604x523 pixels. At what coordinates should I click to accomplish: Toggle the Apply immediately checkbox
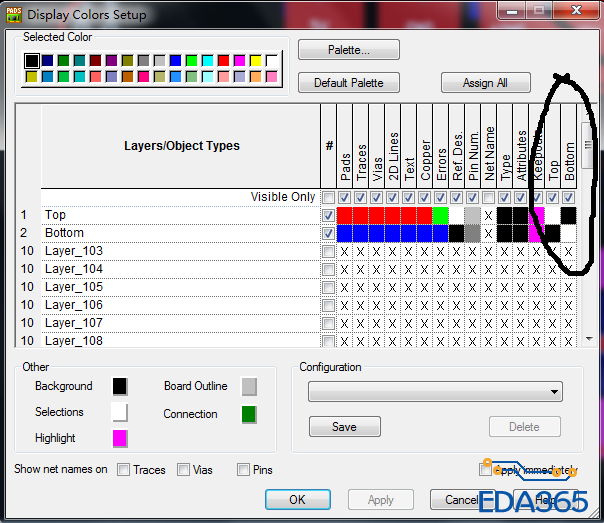click(x=485, y=469)
